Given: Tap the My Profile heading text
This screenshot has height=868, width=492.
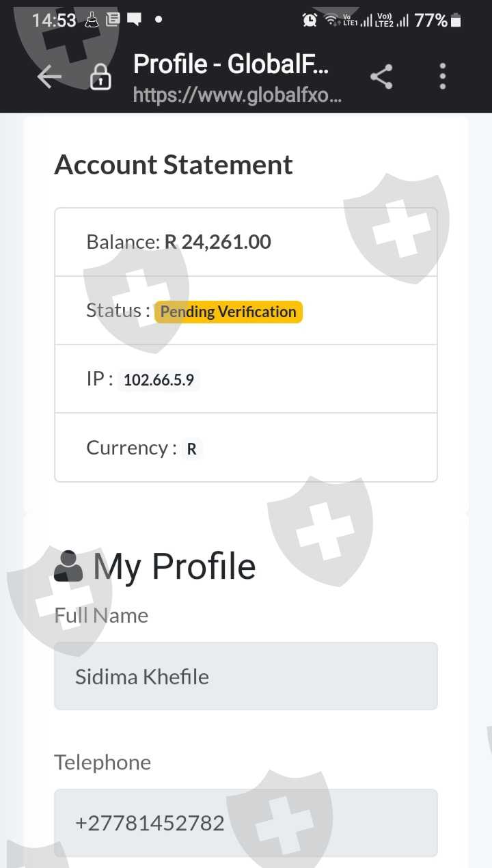Looking at the screenshot, I should pyautogui.click(x=174, y=566).
